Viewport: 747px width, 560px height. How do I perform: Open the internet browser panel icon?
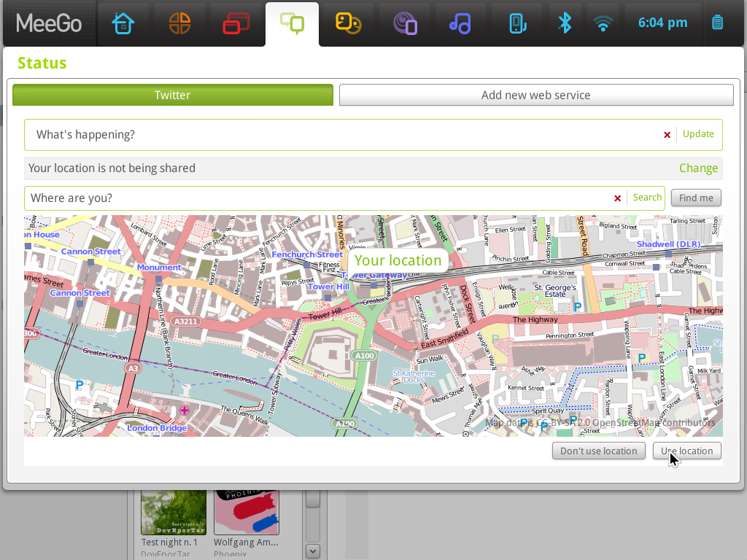click(x=404, y=23)
